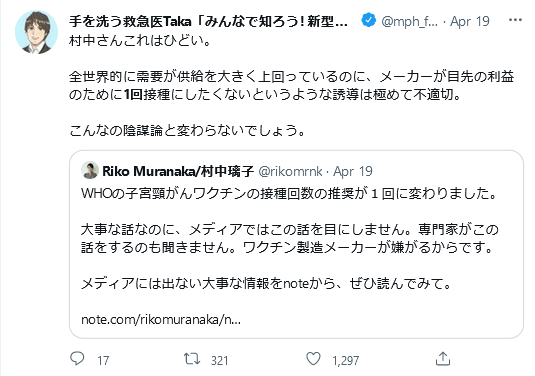
Task: Click the reply speech bubble icon
Action: pyautogui.click(x=77, y=359)
